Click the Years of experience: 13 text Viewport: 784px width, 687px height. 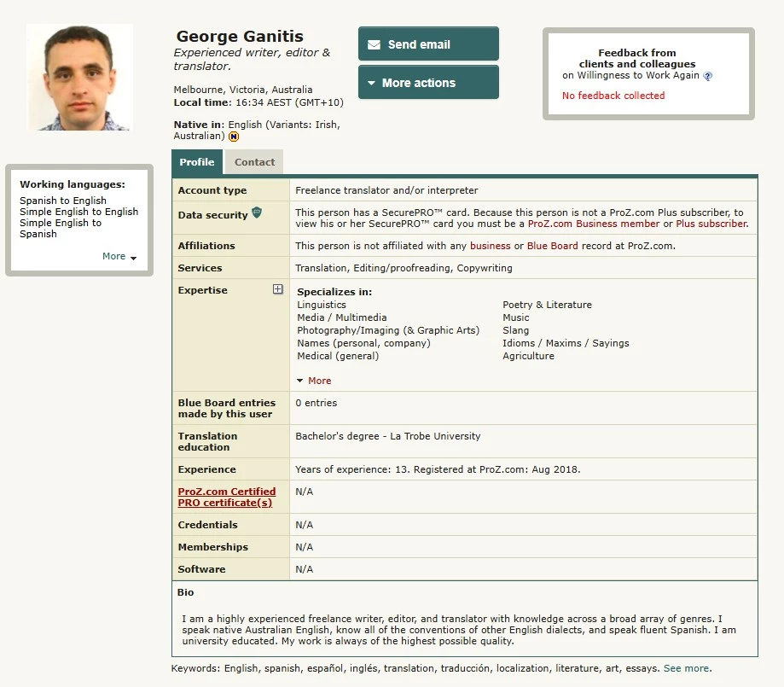click(351, 470)
